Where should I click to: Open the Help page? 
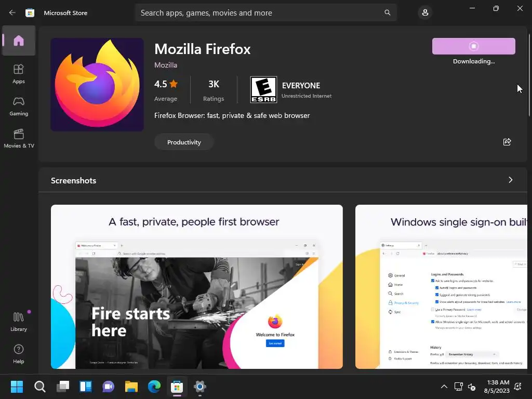click(19, 354)
